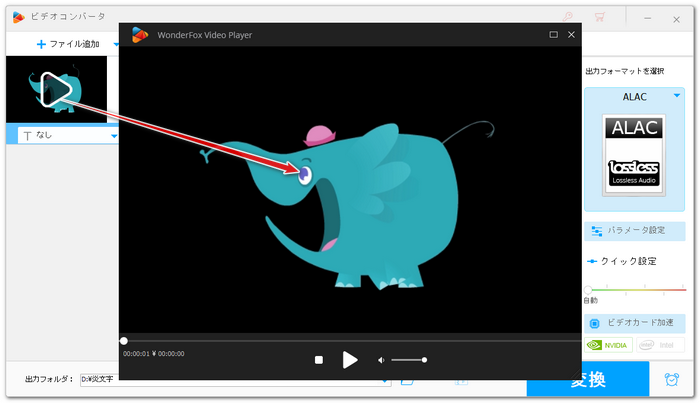Click the Intel acceleration badge
The width and height of the screenshot is (700, 403).
click(x=665, y=345)
